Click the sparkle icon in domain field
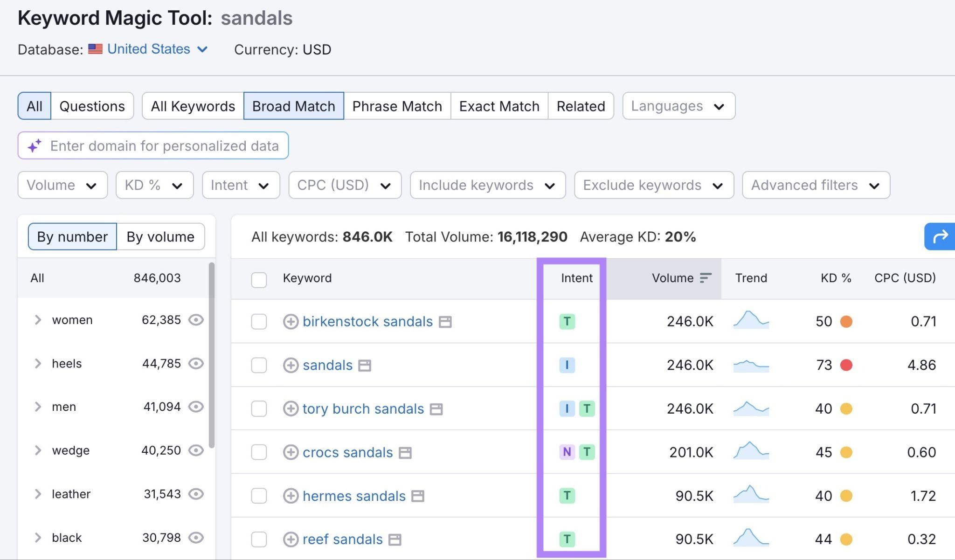Image resolution: width=955 pixels, height=560 pixels. (35, 146)
